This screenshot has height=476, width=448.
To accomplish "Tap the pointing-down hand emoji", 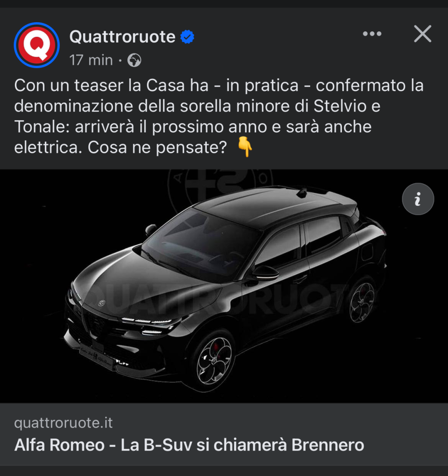I will click(245, 147).
